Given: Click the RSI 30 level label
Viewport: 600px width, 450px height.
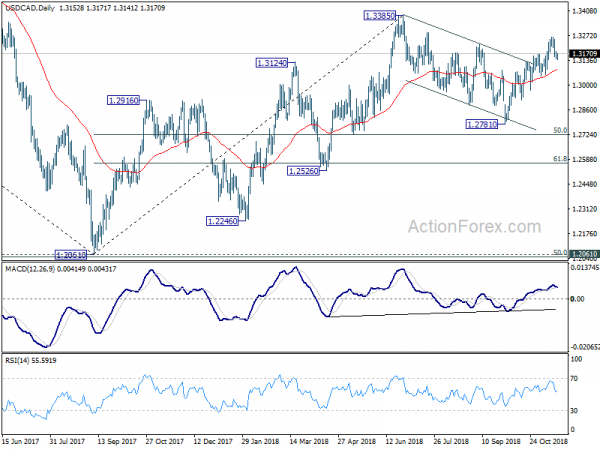Looking at the screenshot, I should click(574, 411).
